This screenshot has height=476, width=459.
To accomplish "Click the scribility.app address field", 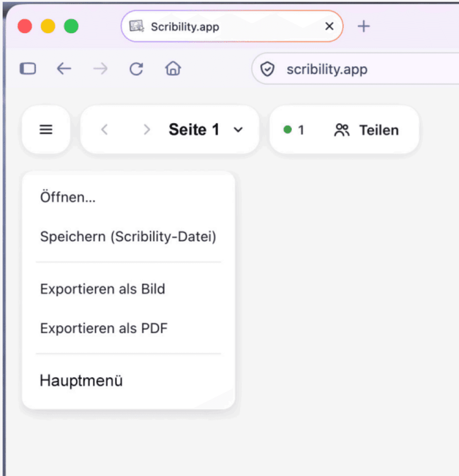I will tap(356, 69).
